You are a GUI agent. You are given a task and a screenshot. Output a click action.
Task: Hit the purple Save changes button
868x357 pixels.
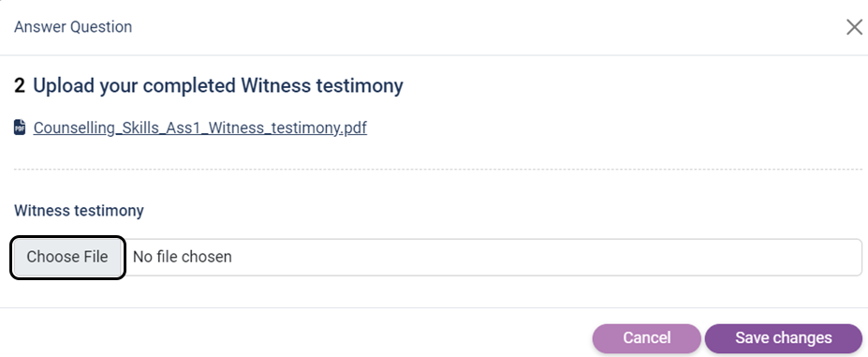(x=784, y=338)
